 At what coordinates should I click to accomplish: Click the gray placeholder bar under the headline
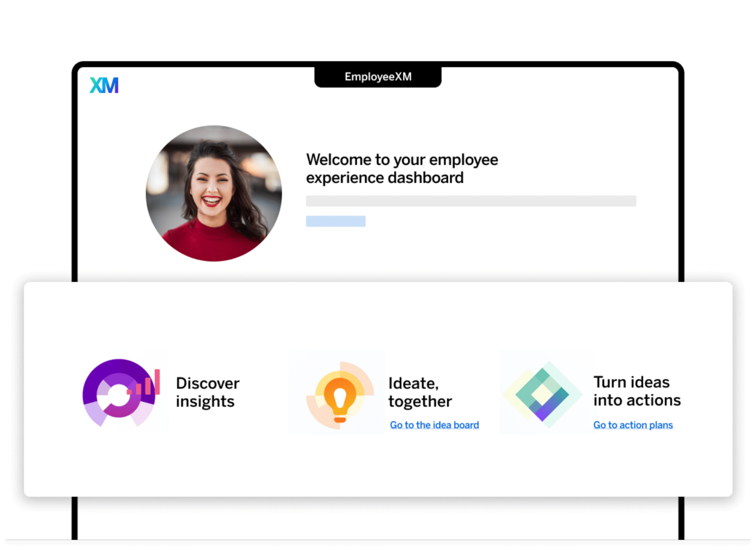pos(471,201)
